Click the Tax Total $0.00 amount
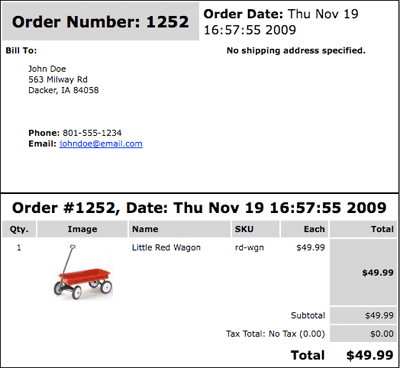Image resolution: width=400 pixels, height=368 pixels. tap(382, 334)
